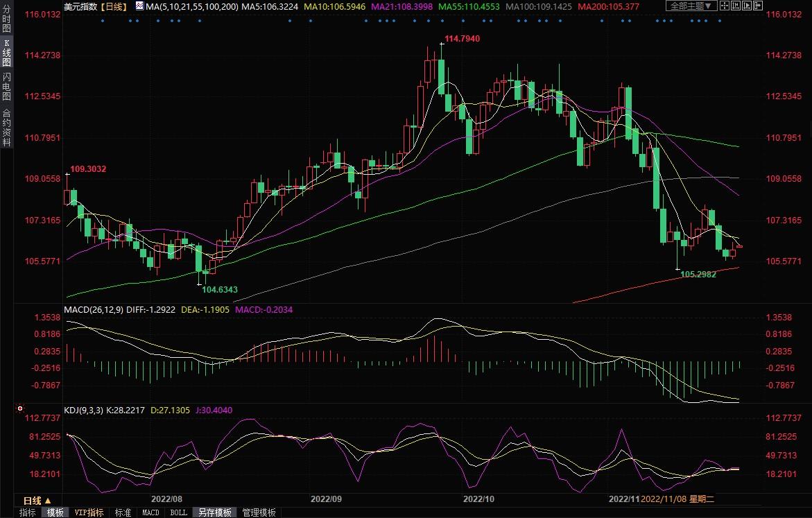Click the MA indicator icon beside 美元指数
This screenshot has height=518, width=812.
click(139, 6)
